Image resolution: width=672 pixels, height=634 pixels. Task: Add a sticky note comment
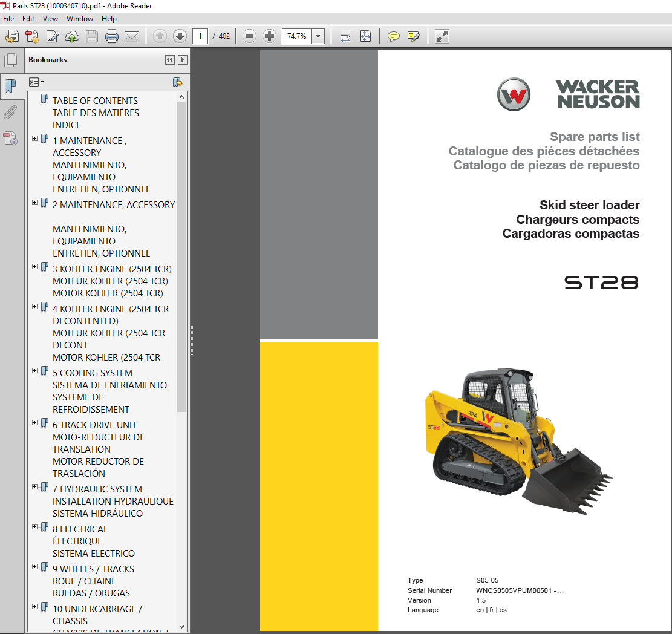393,36
